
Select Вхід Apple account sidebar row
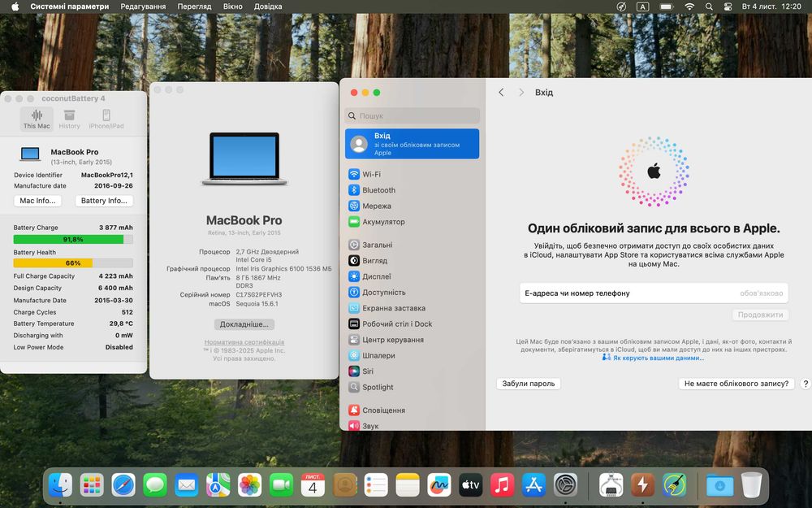click(412, 144)
